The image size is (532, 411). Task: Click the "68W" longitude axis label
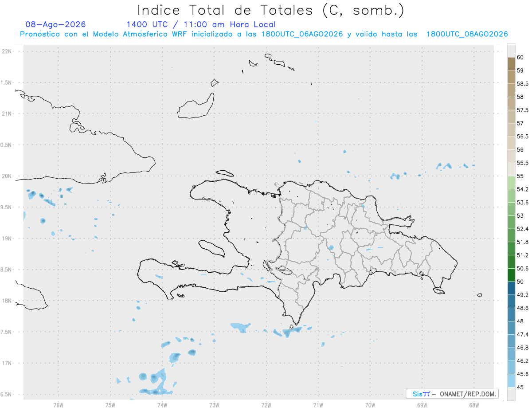pyautogui.click(x=474, y=405)
